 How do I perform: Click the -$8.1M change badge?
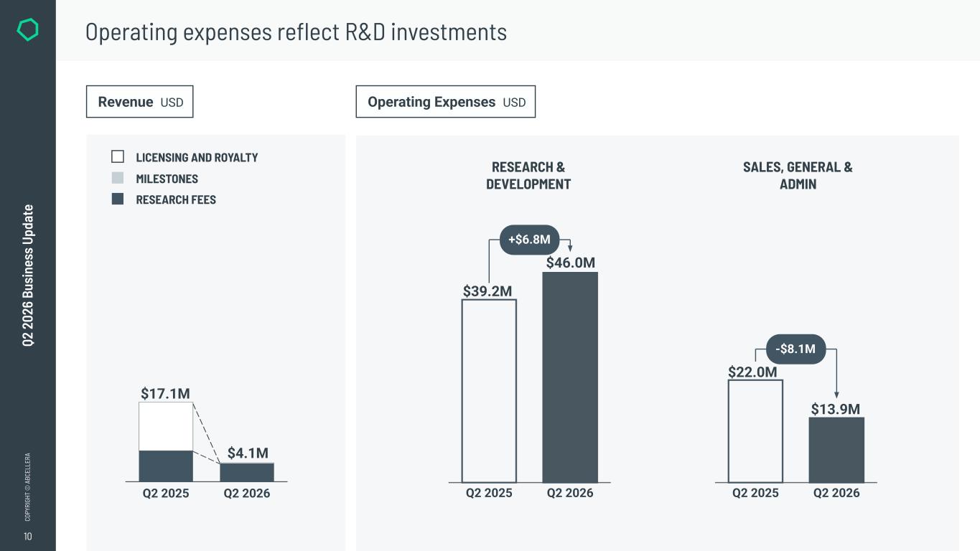coord(797,349)
